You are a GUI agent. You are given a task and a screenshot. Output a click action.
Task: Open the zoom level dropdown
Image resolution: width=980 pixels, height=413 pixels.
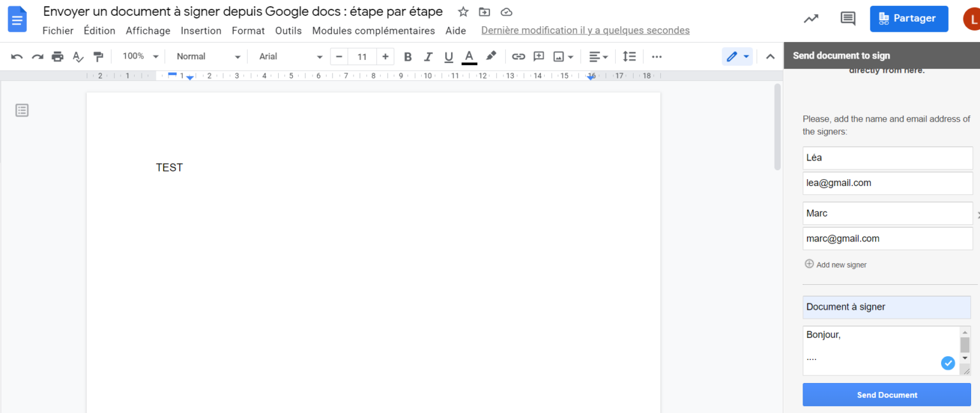pyautogui.click(x=139, y=56)
